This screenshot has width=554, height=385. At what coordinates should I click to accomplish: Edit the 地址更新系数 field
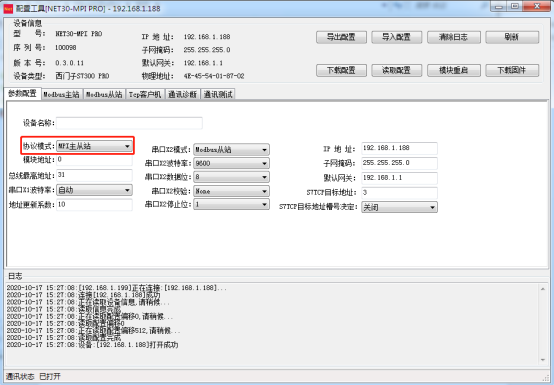point(94,205)
